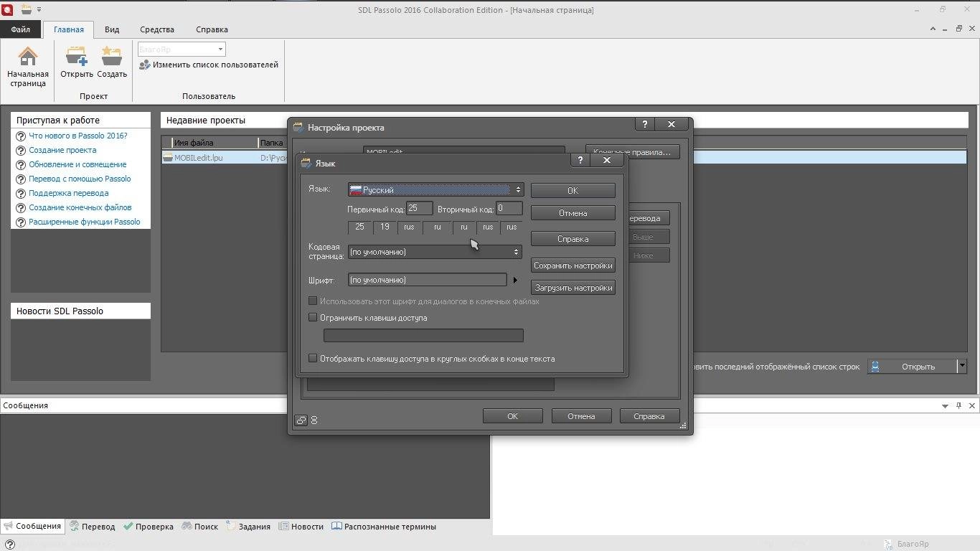Open link Создание конечных файлов
The height and width of the screenshot is (551, 980).
80,207
